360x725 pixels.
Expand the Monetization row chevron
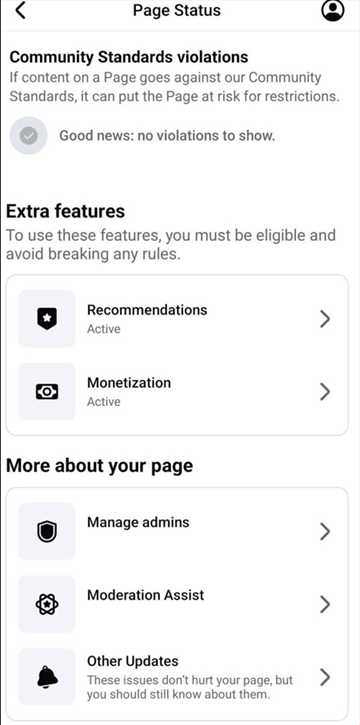coord(325,392)
